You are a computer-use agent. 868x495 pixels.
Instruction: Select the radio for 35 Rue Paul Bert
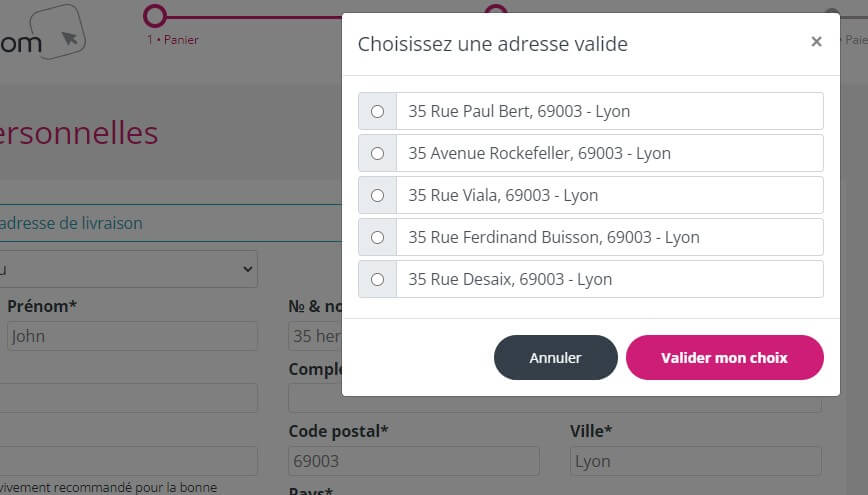[377, 111]
